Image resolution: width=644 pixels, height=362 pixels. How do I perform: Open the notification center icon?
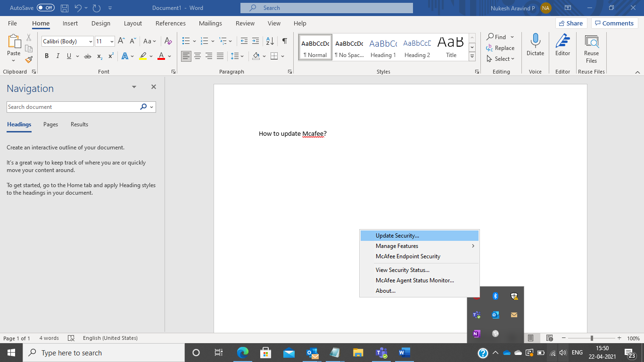(629, 353)
